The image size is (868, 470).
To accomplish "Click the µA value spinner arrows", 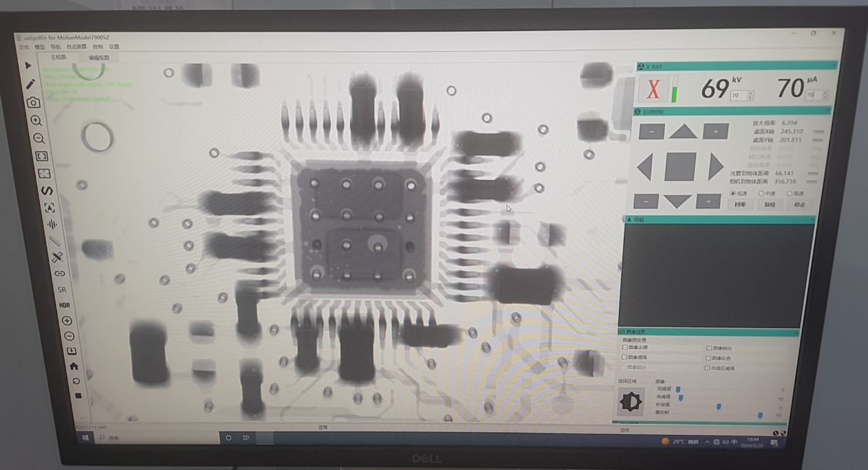I will coord(825,95).
